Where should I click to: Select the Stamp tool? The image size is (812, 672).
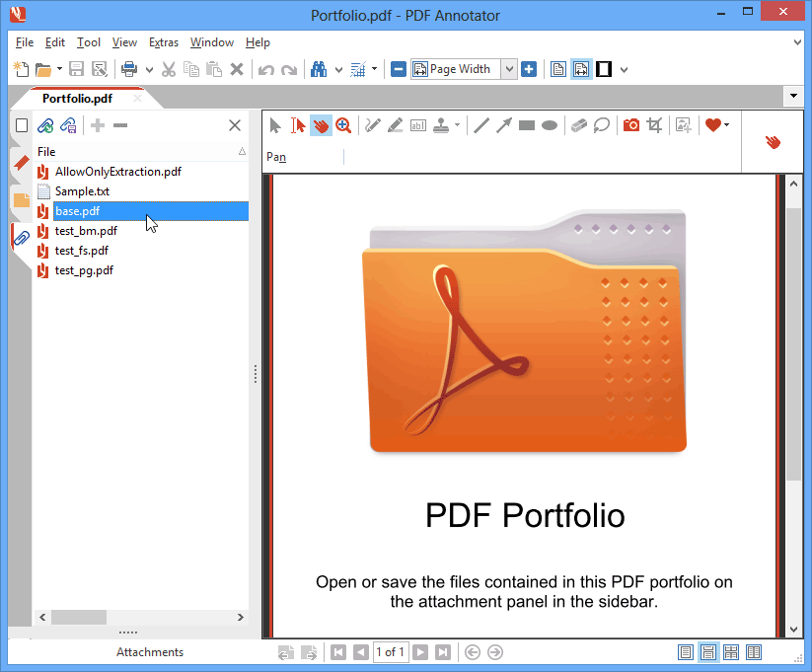coord(441,125)
